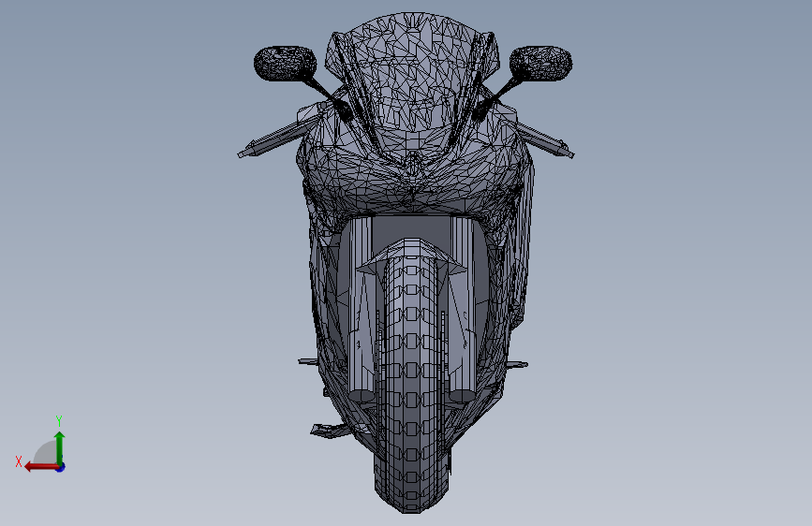
Task: Select the left front fork tube
Action: 361,311
